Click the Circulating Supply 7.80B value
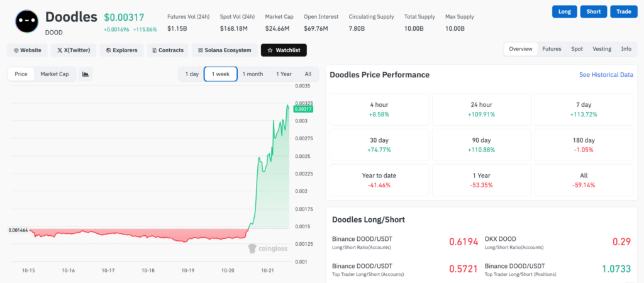 tap(357, 28)
